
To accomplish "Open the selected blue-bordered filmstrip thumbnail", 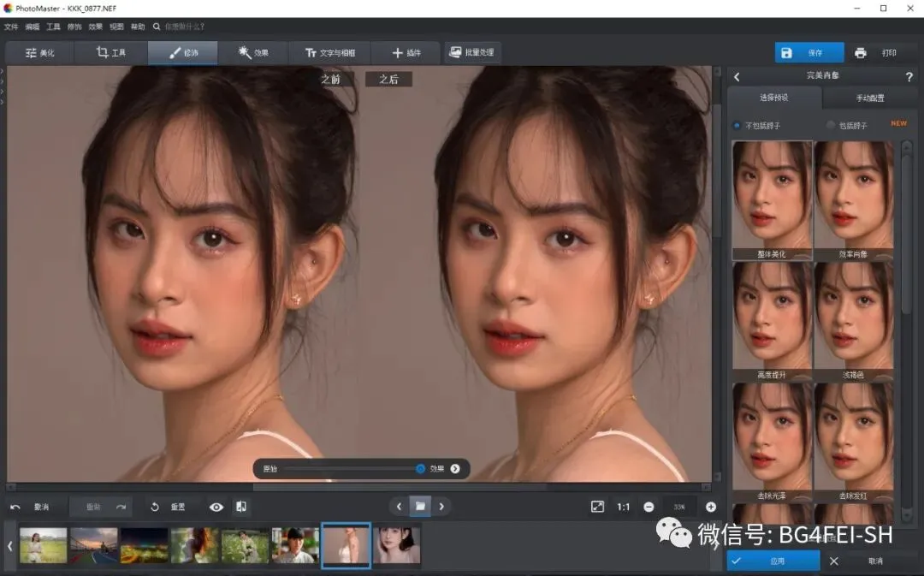I will [346, 545].
